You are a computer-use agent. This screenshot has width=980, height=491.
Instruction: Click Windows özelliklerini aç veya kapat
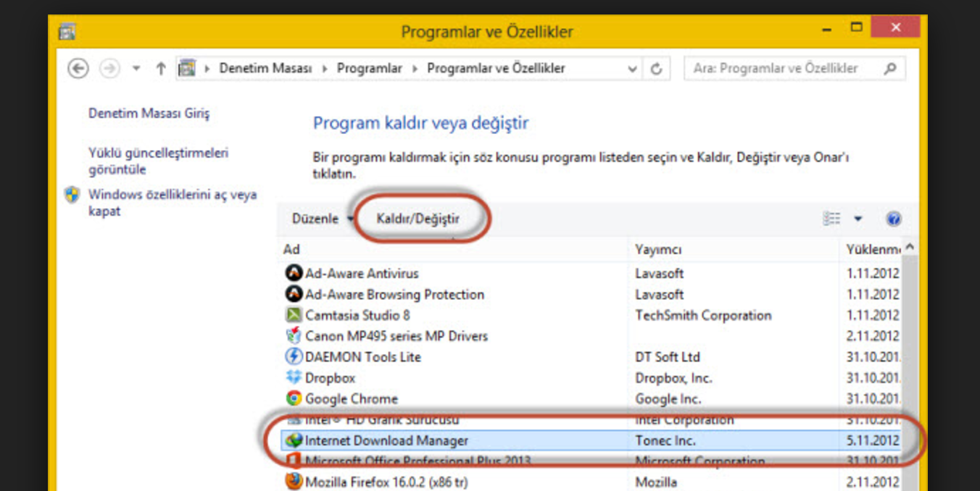click(172, 203)
